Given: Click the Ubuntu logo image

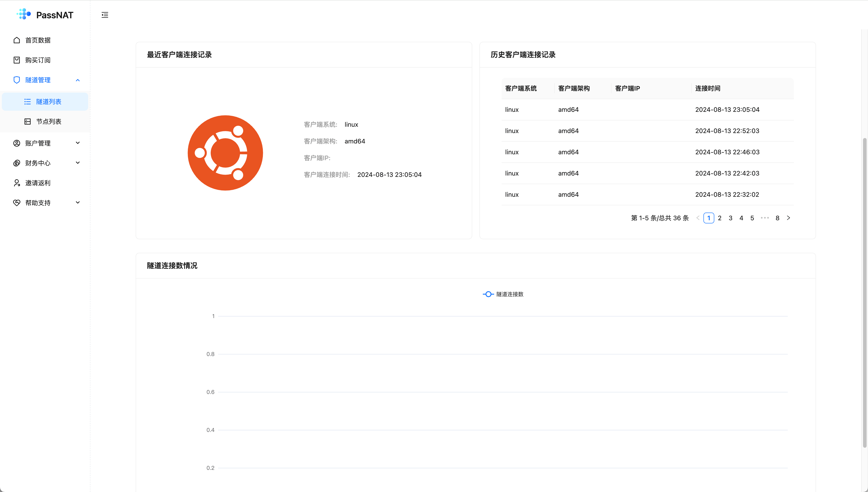Looking at the screenshot, I should coord(225,153).
